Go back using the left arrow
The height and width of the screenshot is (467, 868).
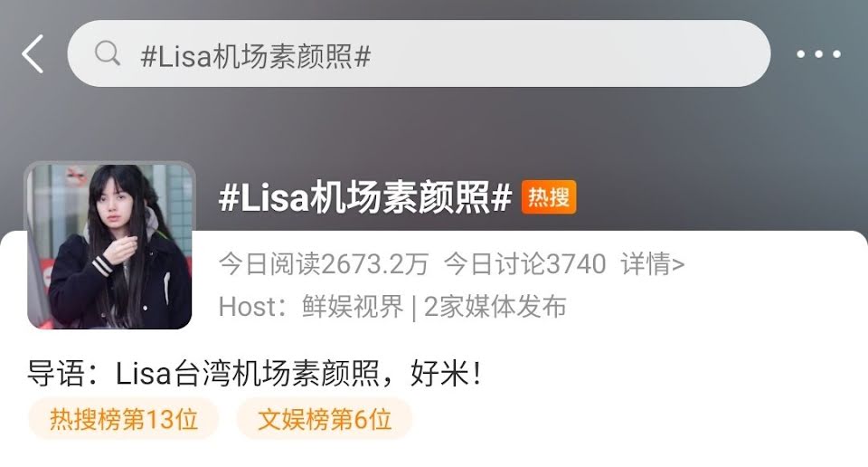(x=33, y=53)
